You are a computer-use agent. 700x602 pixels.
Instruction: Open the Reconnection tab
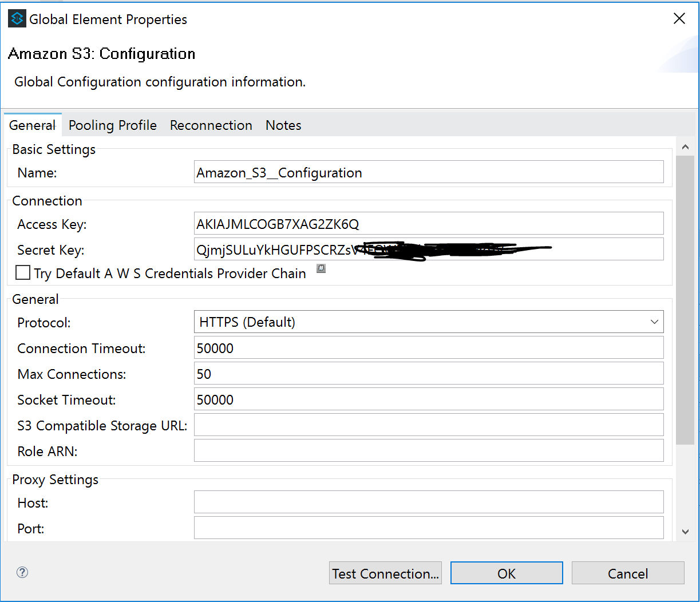(211, 125)
